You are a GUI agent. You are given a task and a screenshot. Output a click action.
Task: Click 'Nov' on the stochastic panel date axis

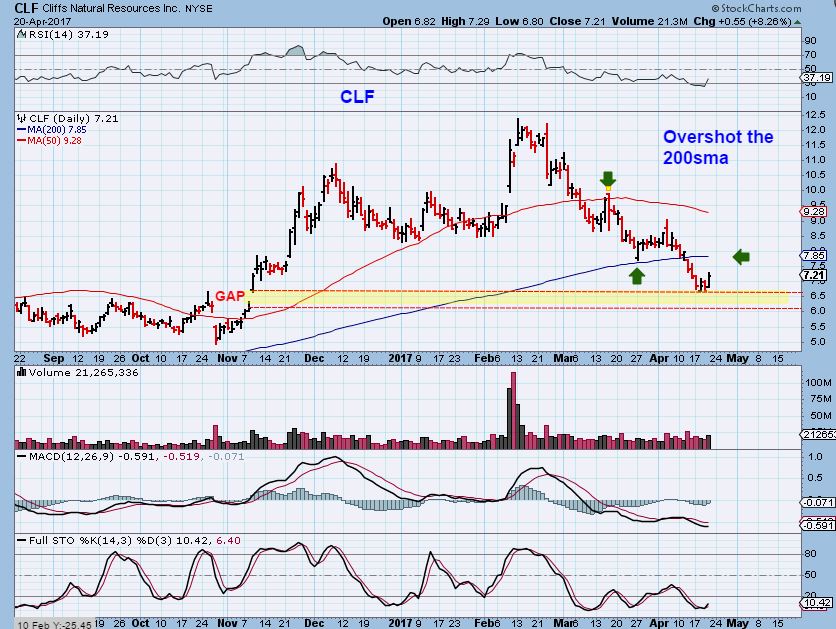pyautogui.click(x=227, y=623)
